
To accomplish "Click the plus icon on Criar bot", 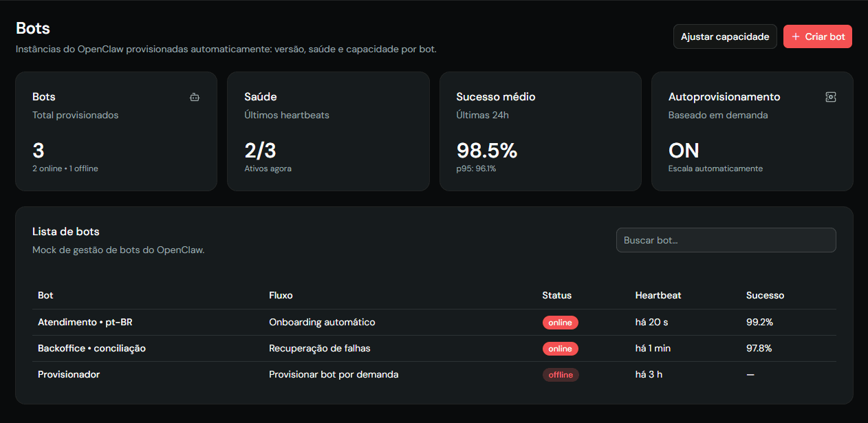I will pyautogui.click(x=796, y=36).
